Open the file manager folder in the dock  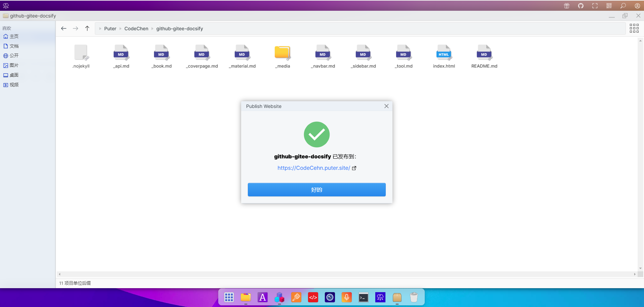[246, 297]
